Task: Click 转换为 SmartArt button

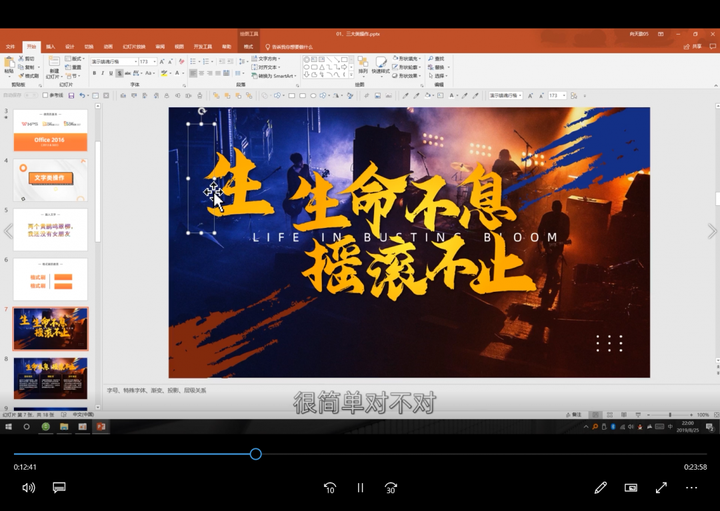Action: [274, 76]
